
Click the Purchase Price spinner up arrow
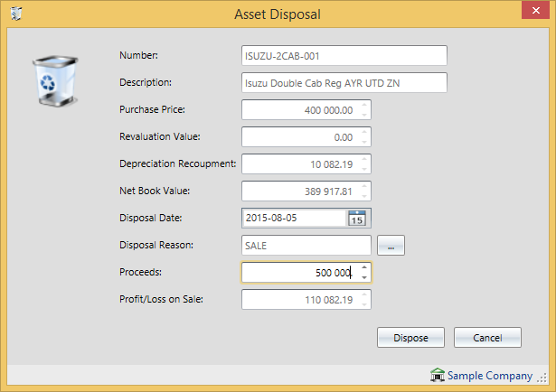coord(363,105)
